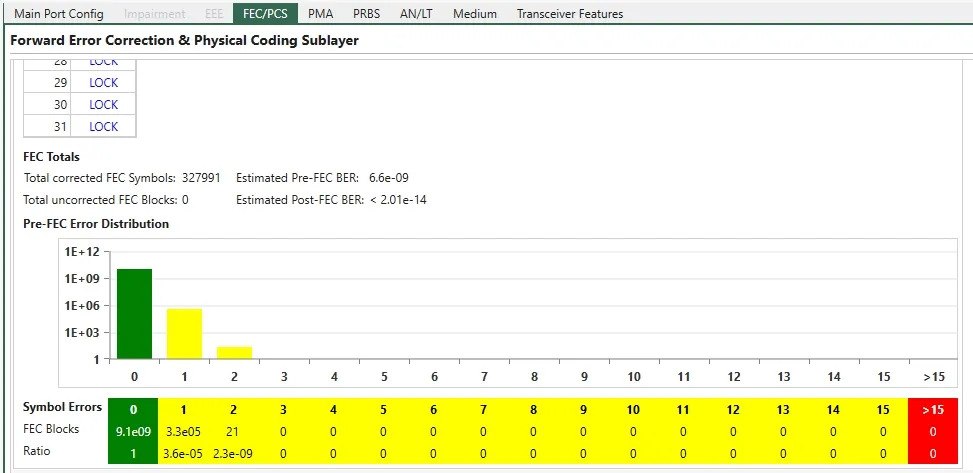Click the tall green bar for 0 errors
973x473 pixels.
tap(134, 314)
